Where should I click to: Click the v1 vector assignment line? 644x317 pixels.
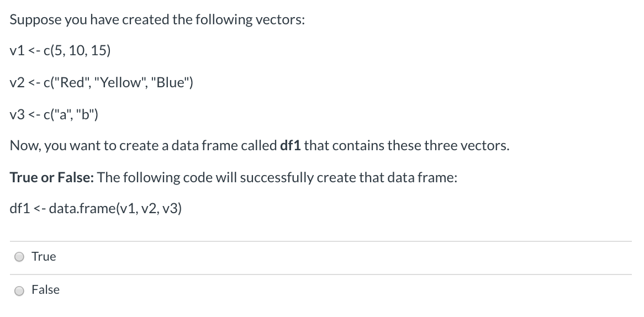(x=60, y=50)
